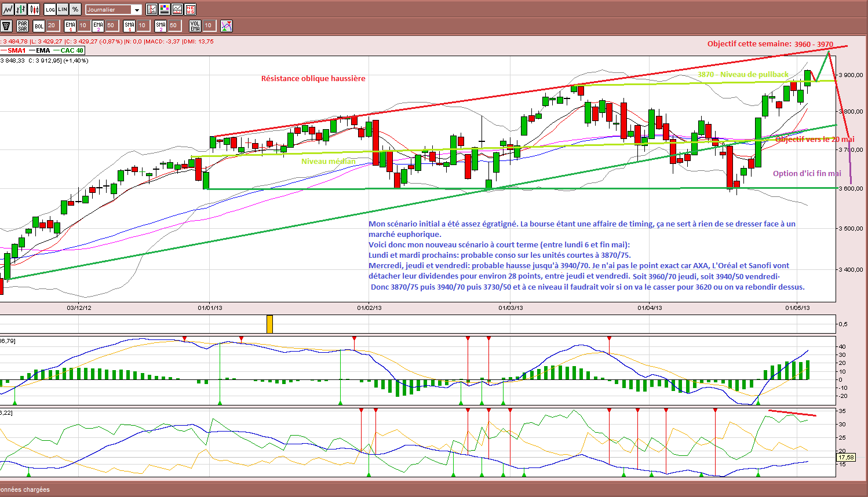Screen dimensions: 868x497
Task: Click the 01/03/13 date axis label
Action: (x=510, y=308)
